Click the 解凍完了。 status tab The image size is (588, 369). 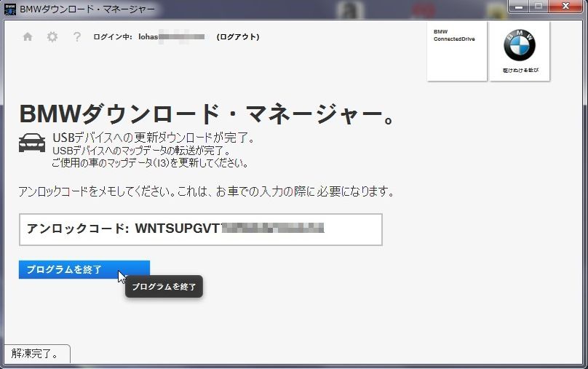[36, 353]
